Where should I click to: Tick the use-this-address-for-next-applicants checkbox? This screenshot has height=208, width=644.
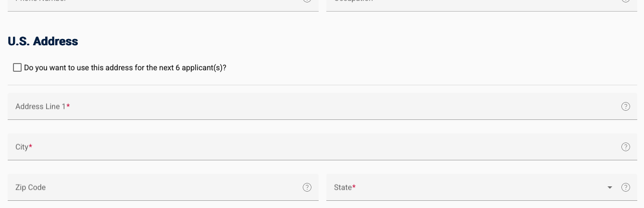[x=17, y=67]
